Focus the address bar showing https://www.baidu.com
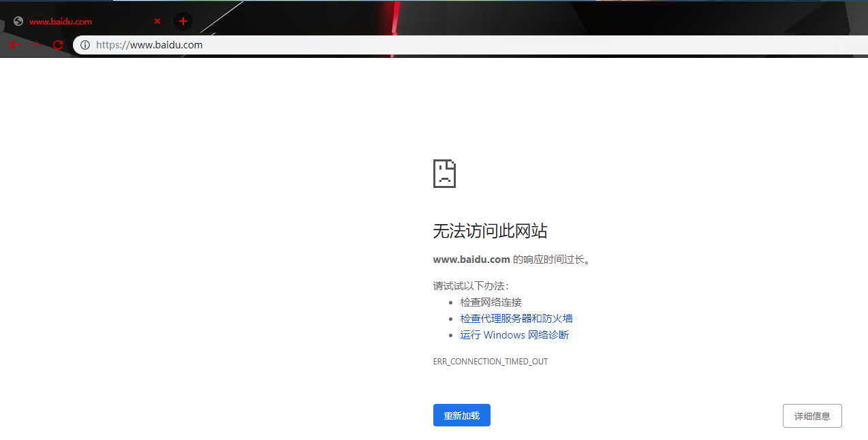This screenshot has width=868, height=440. click(x=470, y=45)
